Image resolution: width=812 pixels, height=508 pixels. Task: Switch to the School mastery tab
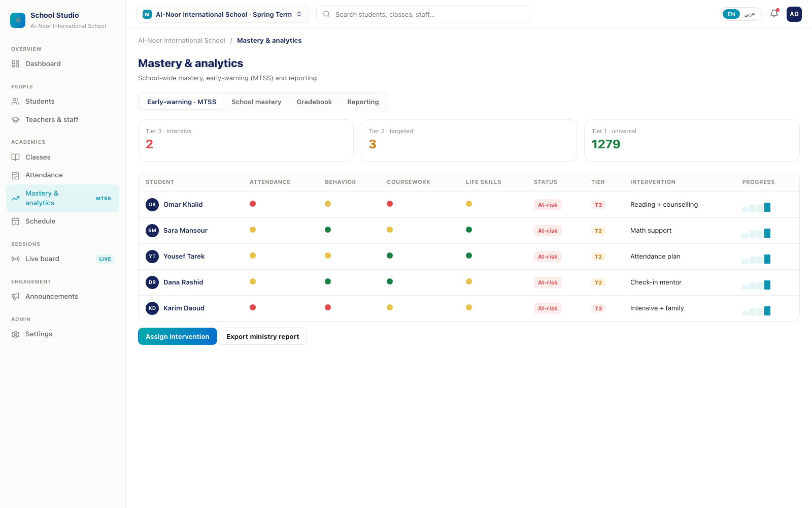click(256, 102)
